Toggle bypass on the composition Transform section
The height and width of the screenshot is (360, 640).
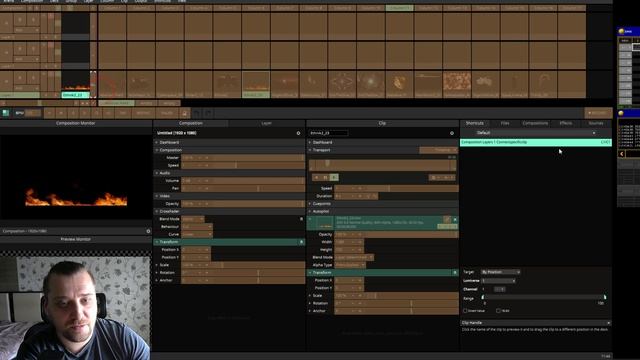pos(302,242)
